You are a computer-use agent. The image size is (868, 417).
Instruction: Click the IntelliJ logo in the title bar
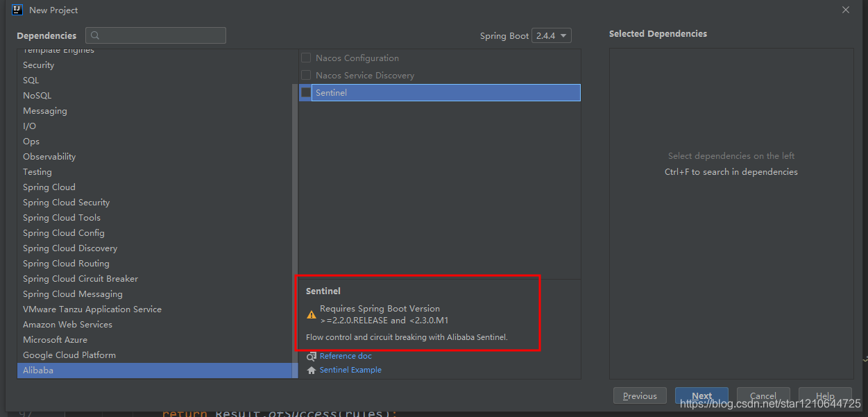pyautogui.click(x=17, y=10)
